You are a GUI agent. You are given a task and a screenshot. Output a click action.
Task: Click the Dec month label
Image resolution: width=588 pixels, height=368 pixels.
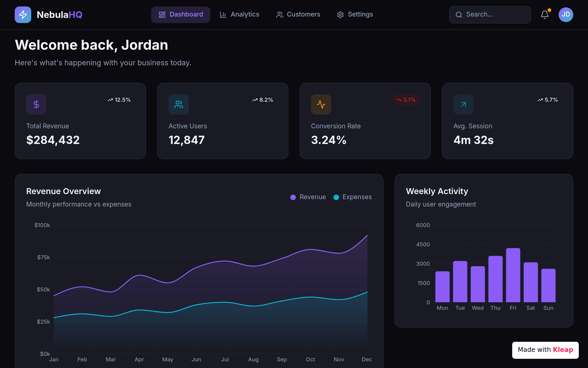pyautogui.click(x=367, y=359)
